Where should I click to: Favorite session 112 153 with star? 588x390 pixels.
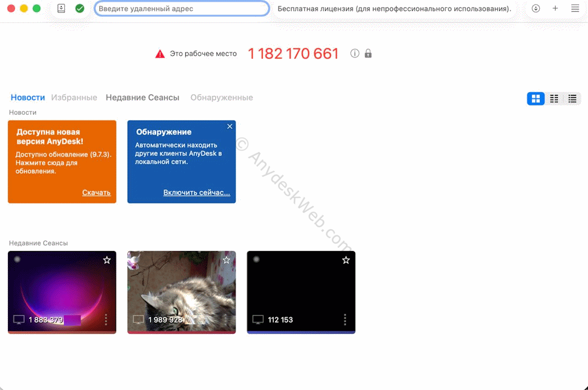(x=346, y=260)
